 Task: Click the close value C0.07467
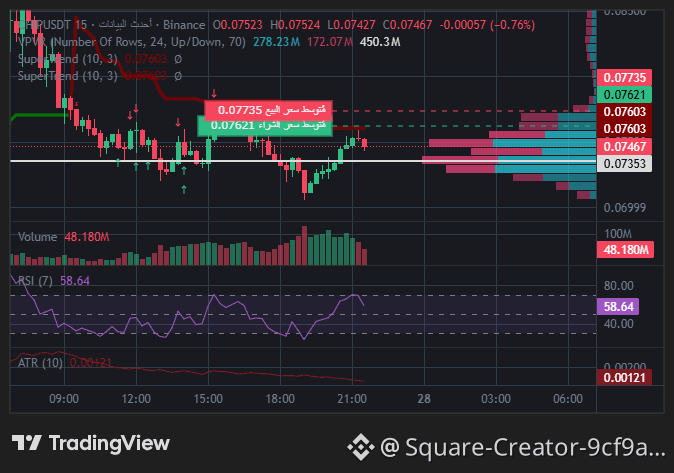coord(407,25)
